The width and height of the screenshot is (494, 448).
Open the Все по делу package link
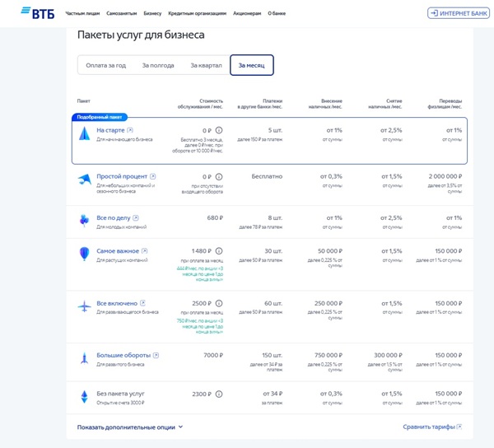coord(114,217)
